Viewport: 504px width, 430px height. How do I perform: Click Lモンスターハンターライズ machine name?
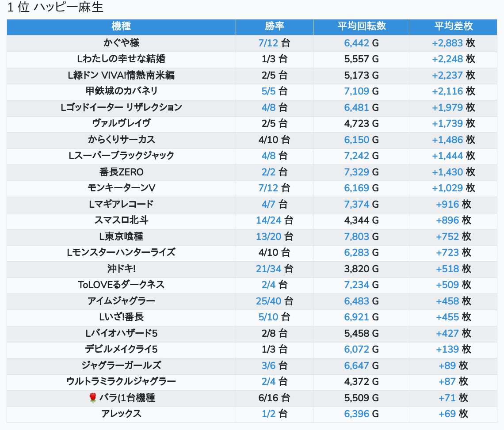click(122, 253)
